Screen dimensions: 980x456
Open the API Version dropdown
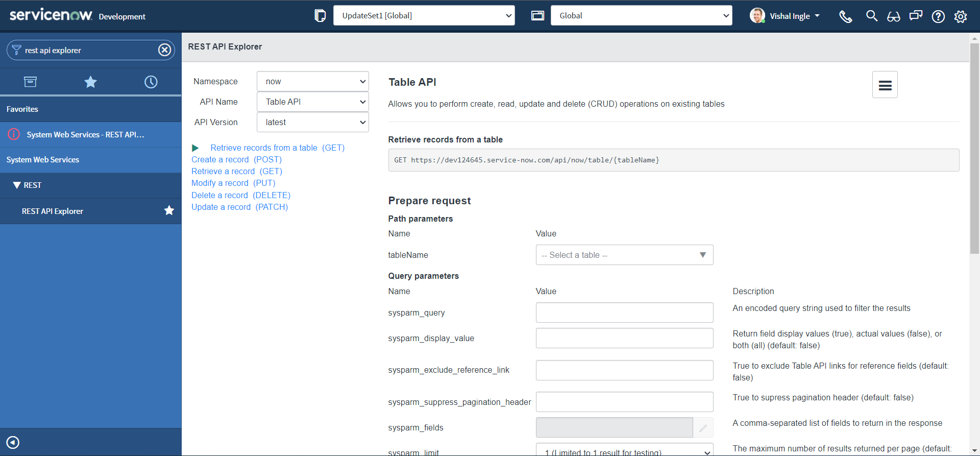tap(313, 122)
